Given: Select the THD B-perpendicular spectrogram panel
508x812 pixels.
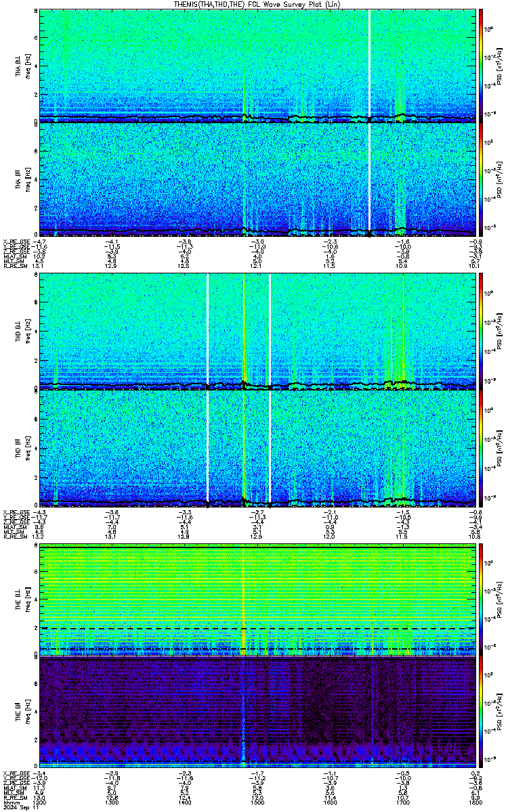Looking at the screenshot, I should click(x=257, y=332).
